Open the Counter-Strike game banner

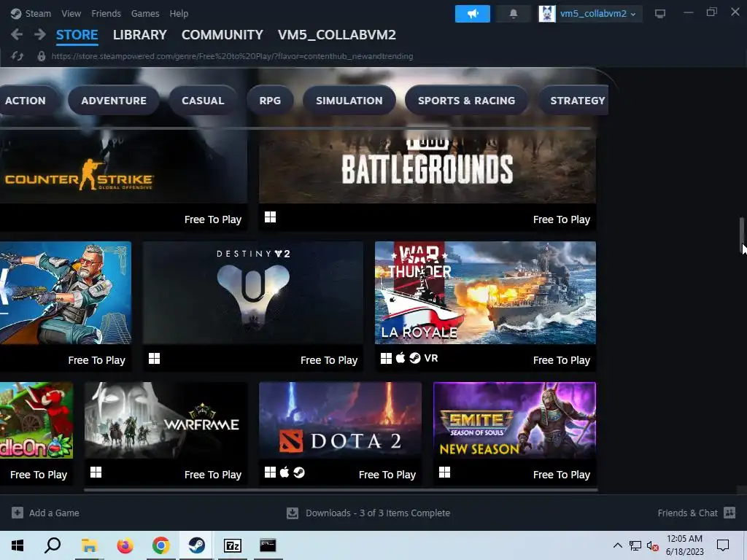(x=123, y=167)
